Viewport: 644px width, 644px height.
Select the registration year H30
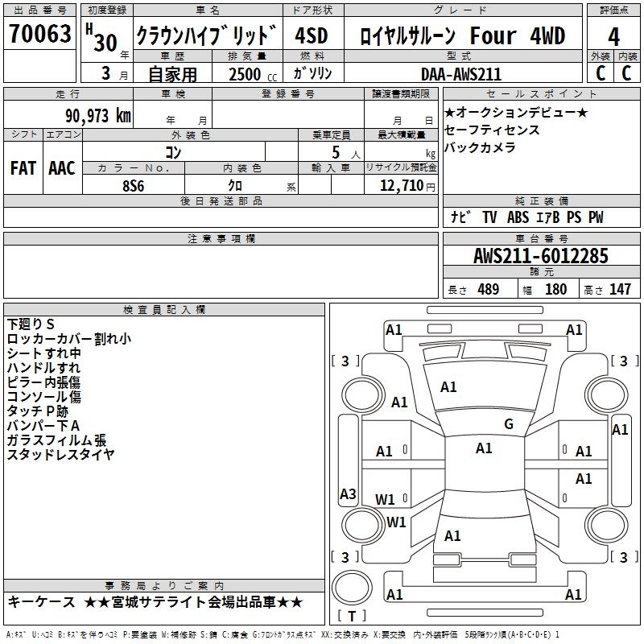coord(102,38)
